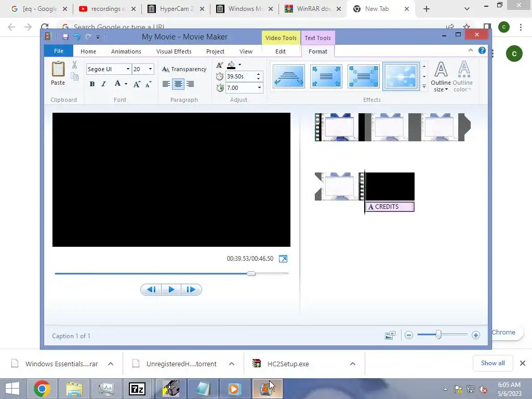Select the black credits clip on storyboard
Screen dimensions: 532x399
coord(390,187)
